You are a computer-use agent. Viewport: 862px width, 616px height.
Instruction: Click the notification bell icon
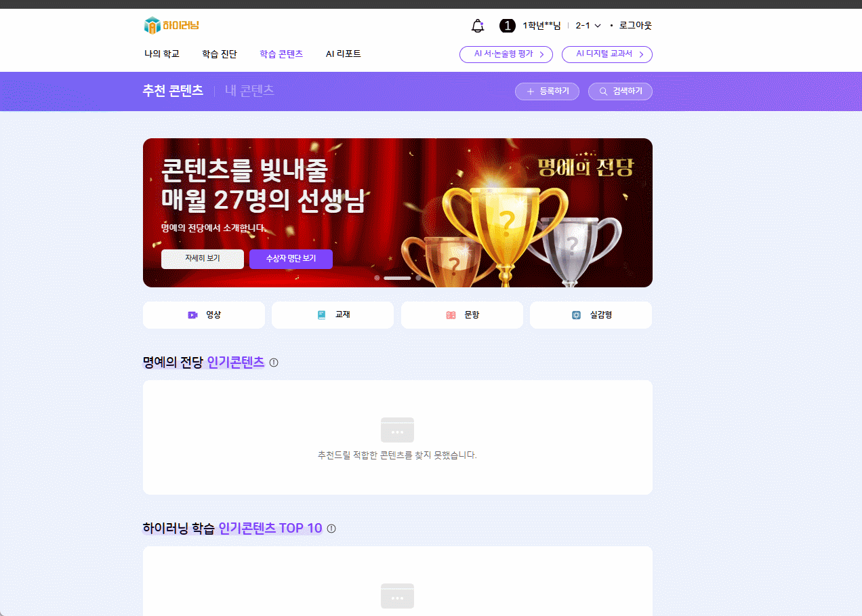[x=478, y=26]
